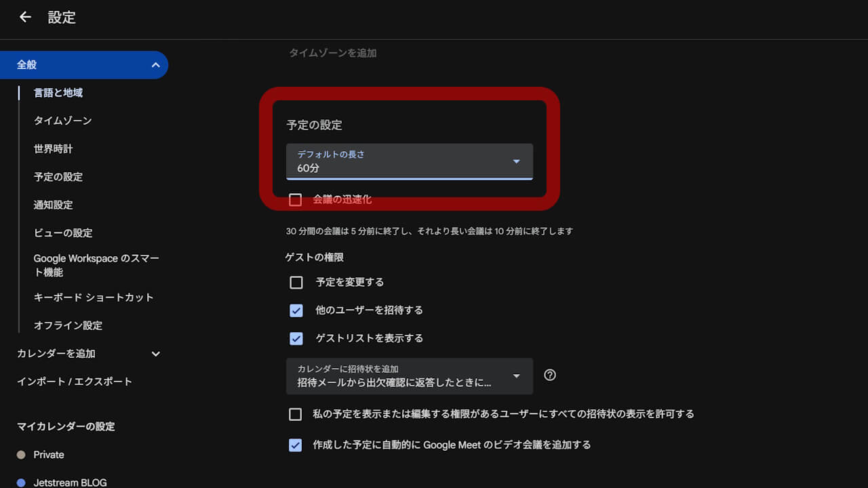The height and width of the screenshot is (488, 868).
Task: Click the Private calendar color dot
Action: (x=21, y=455)
